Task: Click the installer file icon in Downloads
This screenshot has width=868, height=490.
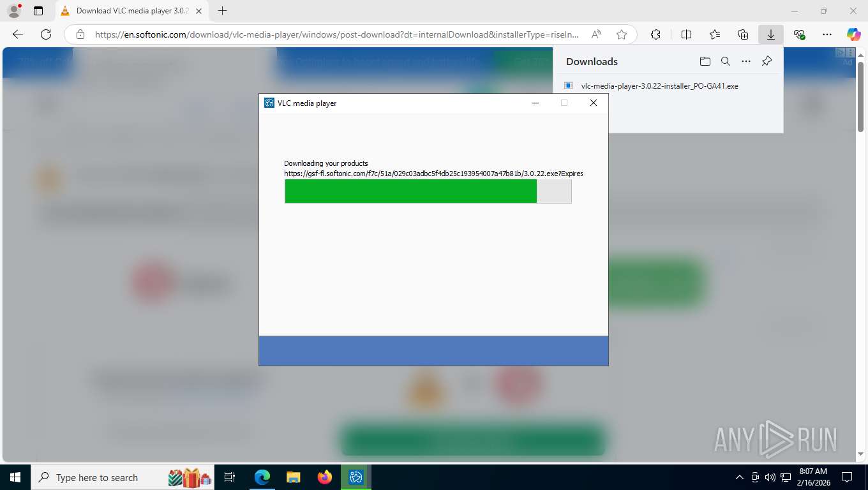Action: click(x=569, y=85)
